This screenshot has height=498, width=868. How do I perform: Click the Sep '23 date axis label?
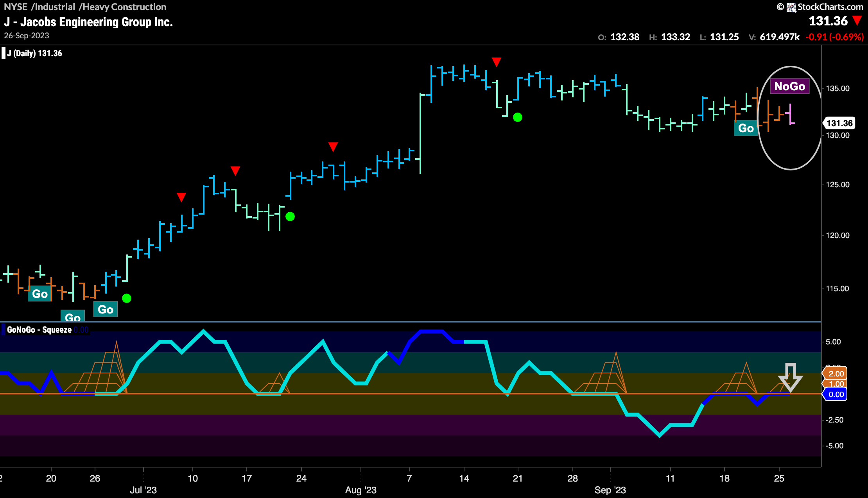(x=610, y=490)
